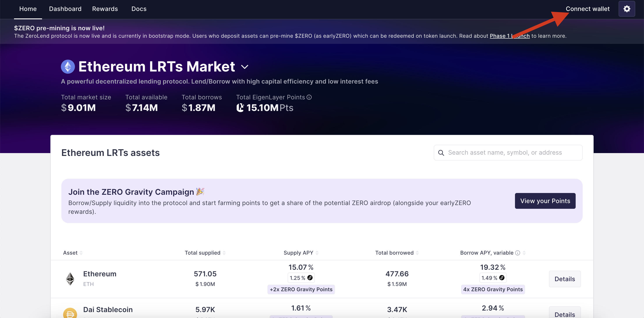The image size is (644, 318).
Task: Expand the Ethereum LRTs Market dropdown chevron
Action: [x=244, y=67]
